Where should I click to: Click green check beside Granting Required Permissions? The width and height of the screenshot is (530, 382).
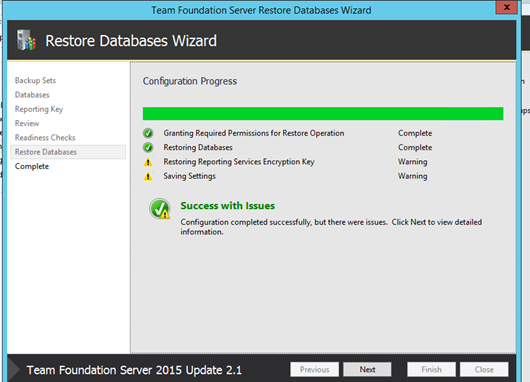[x=148, y=133]
